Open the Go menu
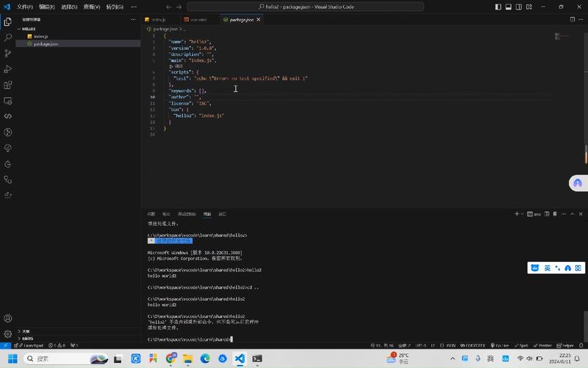588x368 pixels. pos(115,7)
